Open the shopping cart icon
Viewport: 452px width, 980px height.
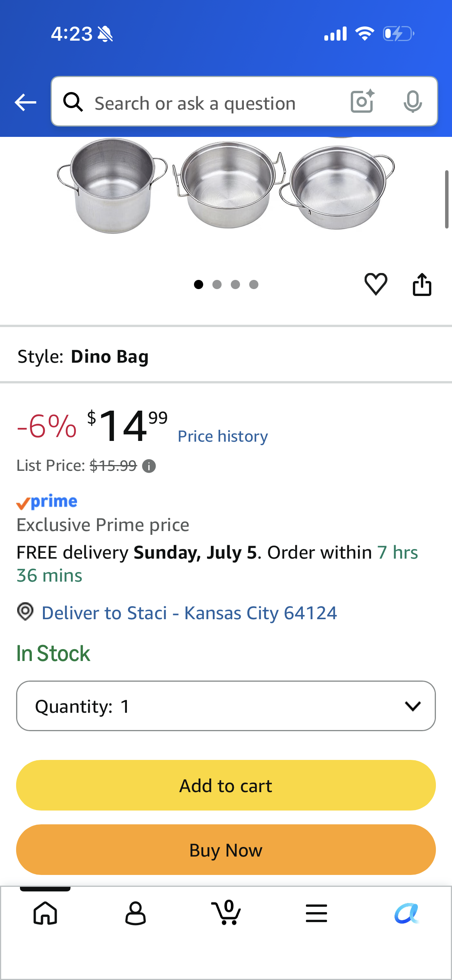pos(226,912)
